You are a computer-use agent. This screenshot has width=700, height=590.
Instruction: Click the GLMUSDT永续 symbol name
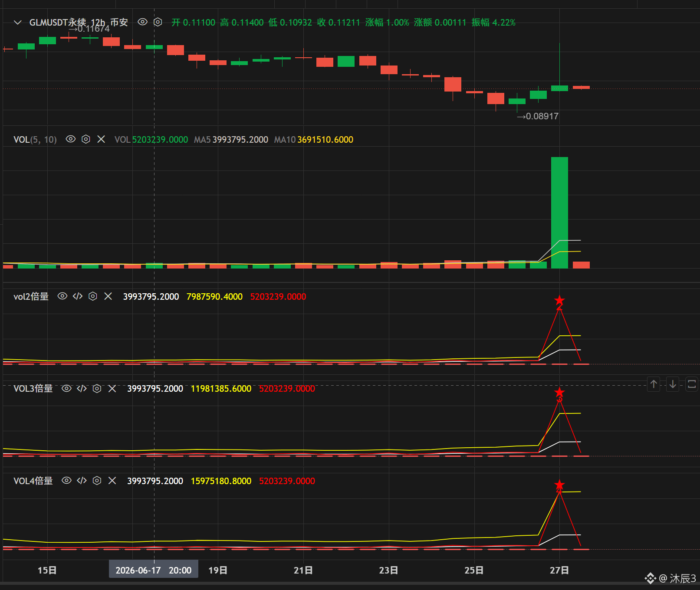(57, 22)
